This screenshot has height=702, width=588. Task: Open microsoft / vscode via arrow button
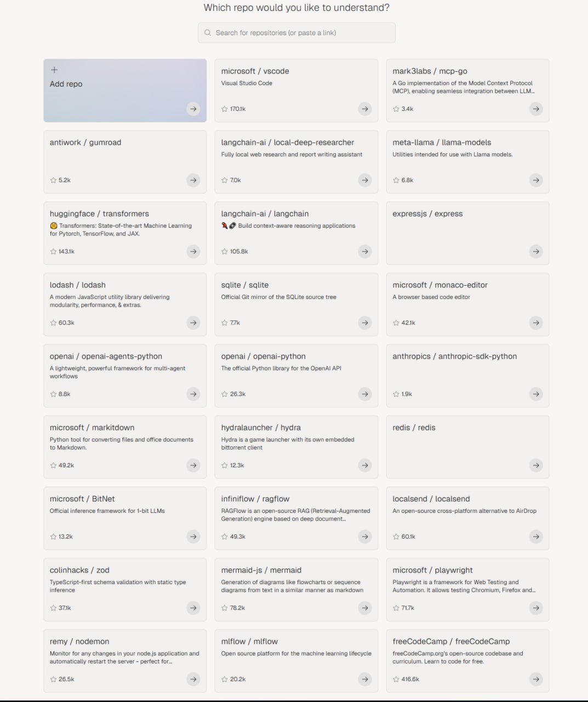pos(365,109)
